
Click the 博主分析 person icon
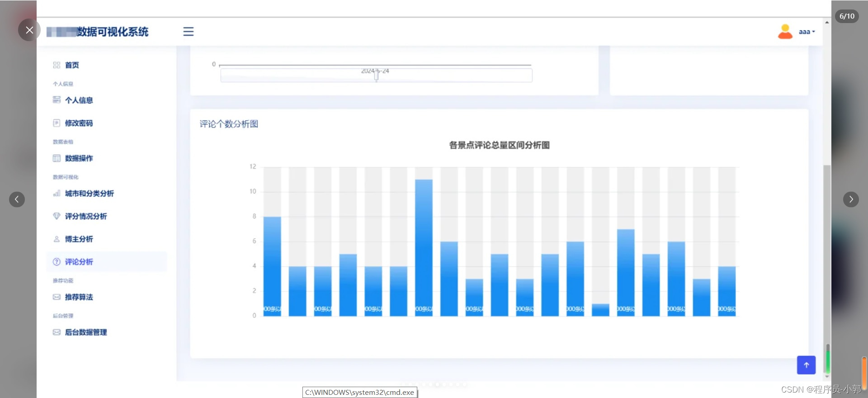coord(57,239)
